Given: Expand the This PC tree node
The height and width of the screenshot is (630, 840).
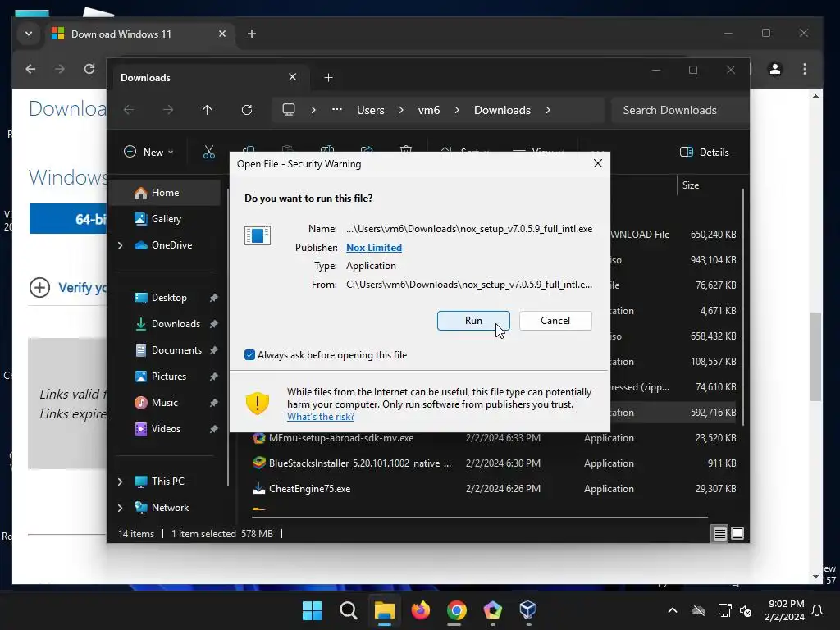Looking at the screenshot, I should coord(121,482).
